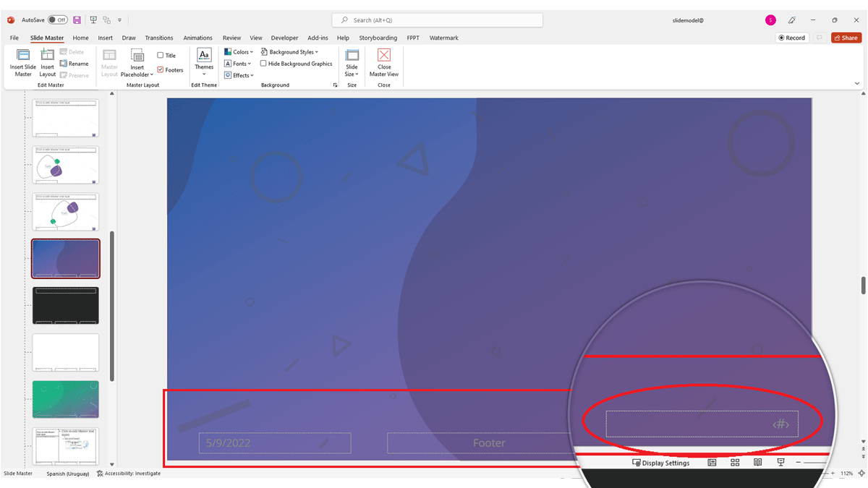868x488 pixels.
Task: Click the Record button
Action: (x=791, y=37)
